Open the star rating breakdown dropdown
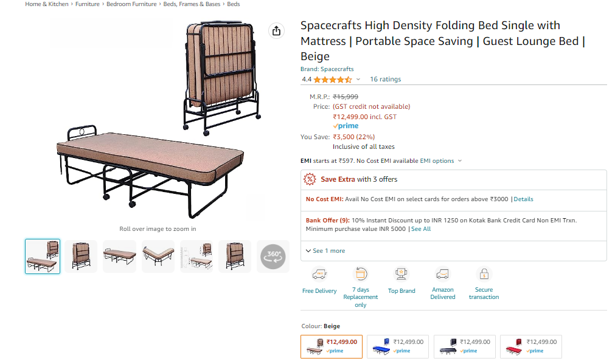This screenshot has width=615, height=364. pyautogui.click(x=358, y=80)
